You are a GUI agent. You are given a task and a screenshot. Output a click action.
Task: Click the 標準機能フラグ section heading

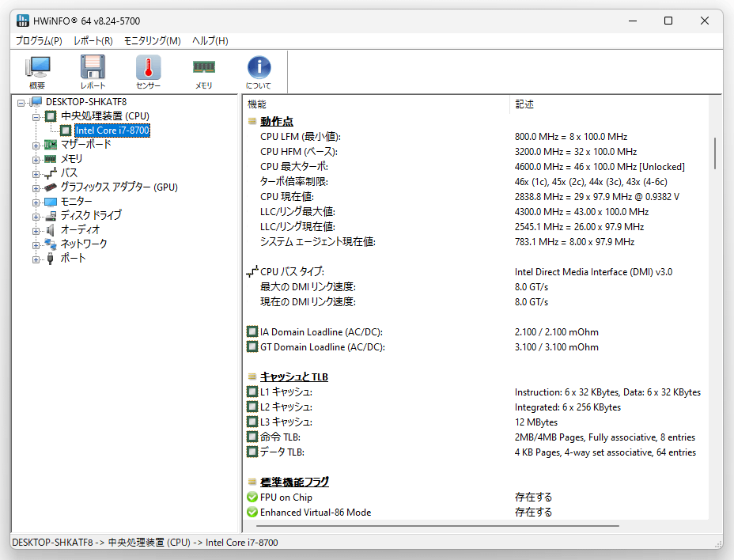click(294, 482)
